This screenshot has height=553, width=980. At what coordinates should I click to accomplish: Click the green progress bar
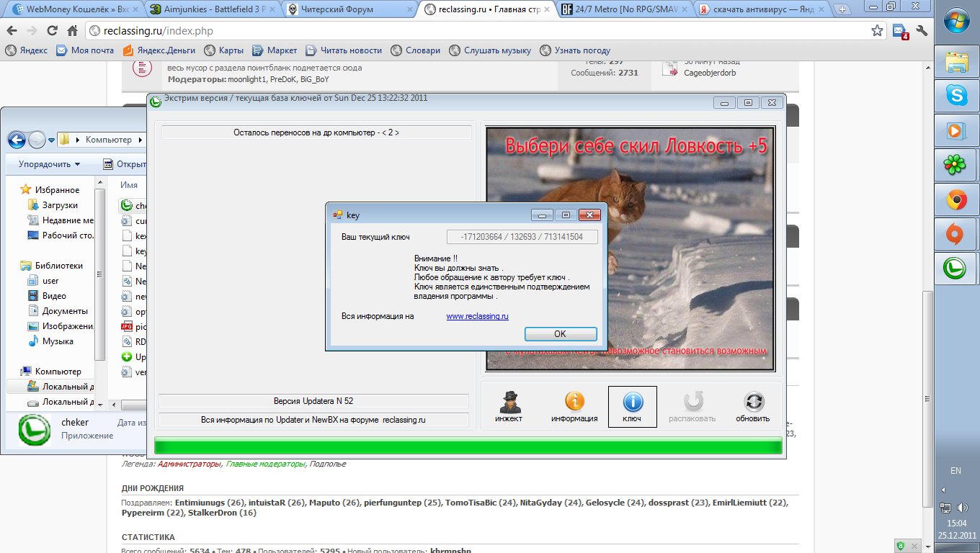click(468, 446)
